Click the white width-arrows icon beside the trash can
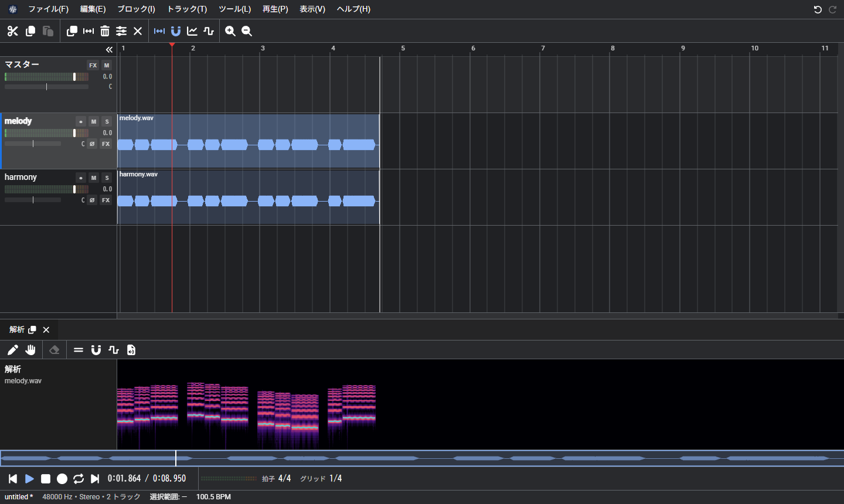The width and height of the screenshot is (844, 504). [x=89, y=31]
